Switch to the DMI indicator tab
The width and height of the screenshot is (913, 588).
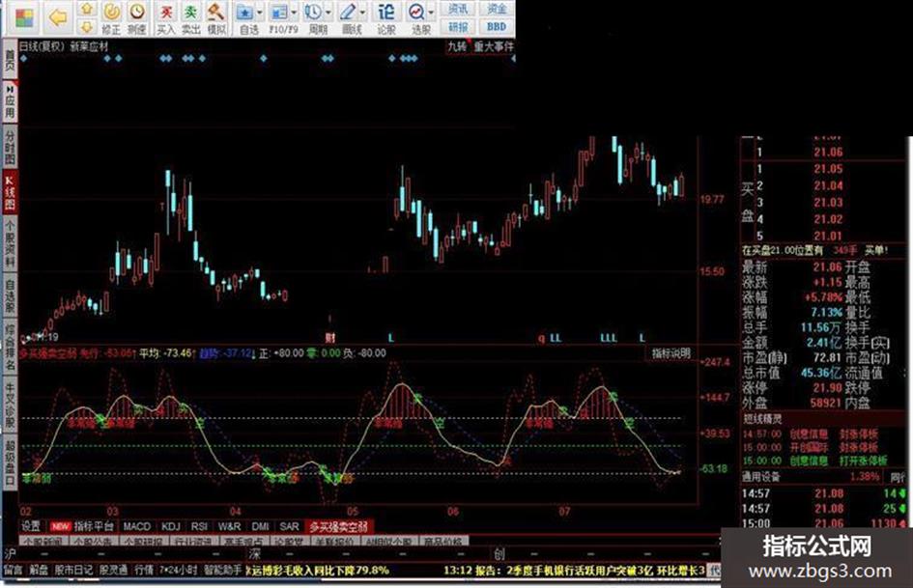260,526
